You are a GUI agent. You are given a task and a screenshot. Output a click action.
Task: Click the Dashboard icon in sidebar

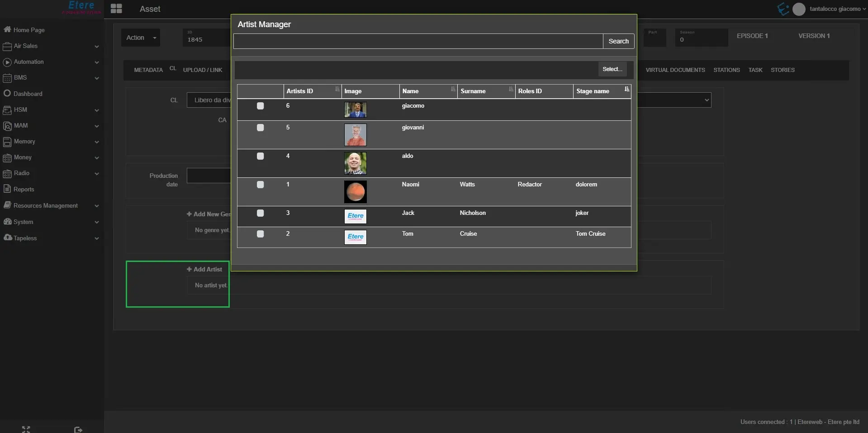(7, 94)
